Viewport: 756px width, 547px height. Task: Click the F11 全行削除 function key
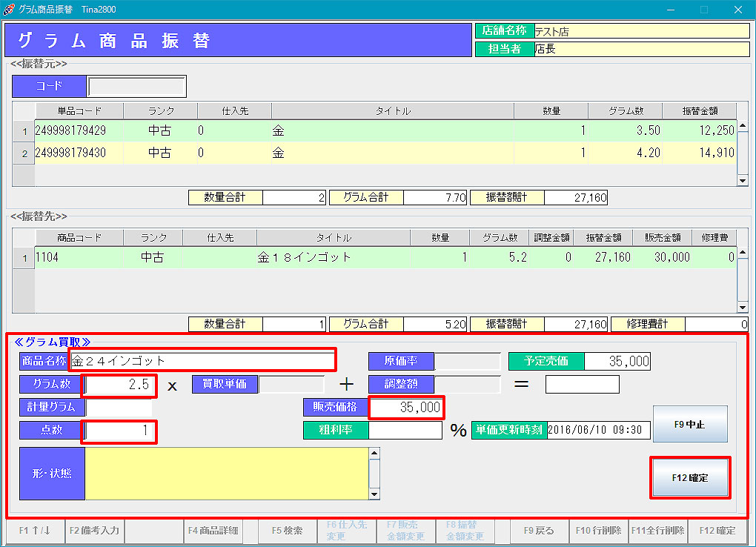657,531
